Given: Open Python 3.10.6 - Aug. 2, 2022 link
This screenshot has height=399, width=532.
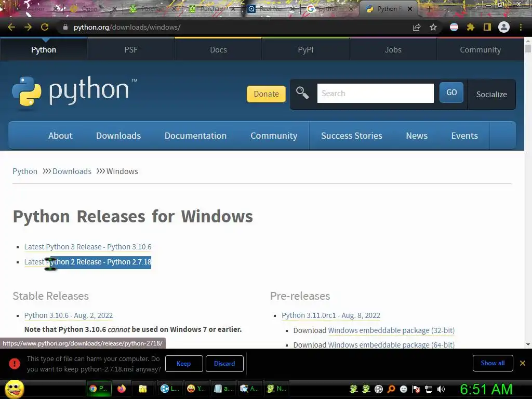Looking at the screenshot, I should [69, 315].
